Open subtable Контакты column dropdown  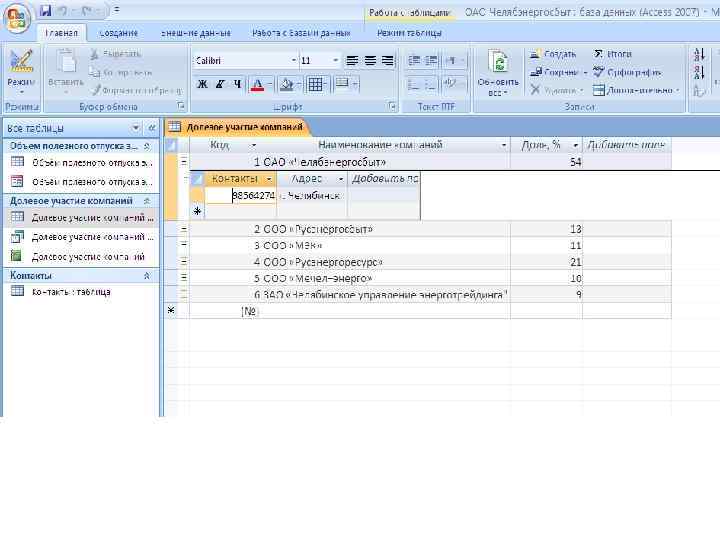[x=270, y=179]
